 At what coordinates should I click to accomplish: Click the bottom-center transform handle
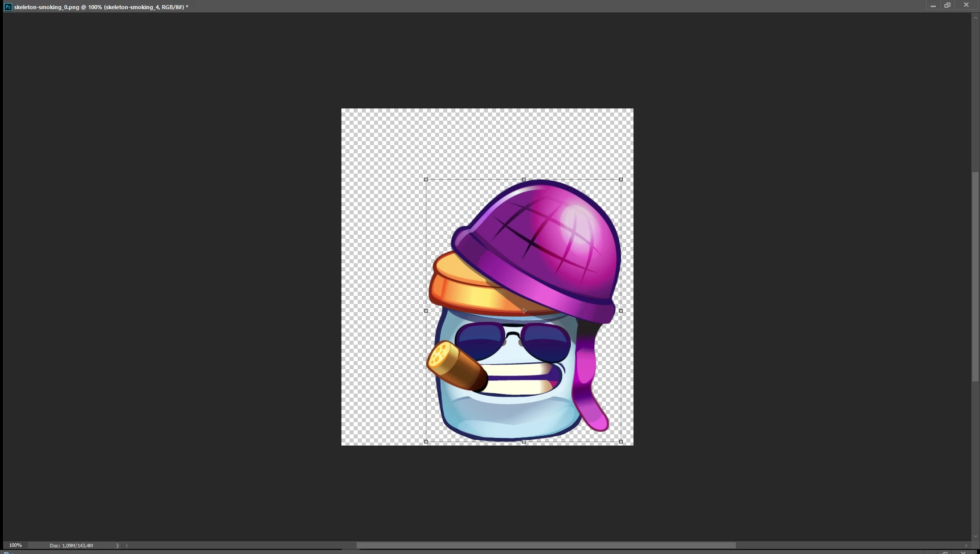click(x=524, y=442)
